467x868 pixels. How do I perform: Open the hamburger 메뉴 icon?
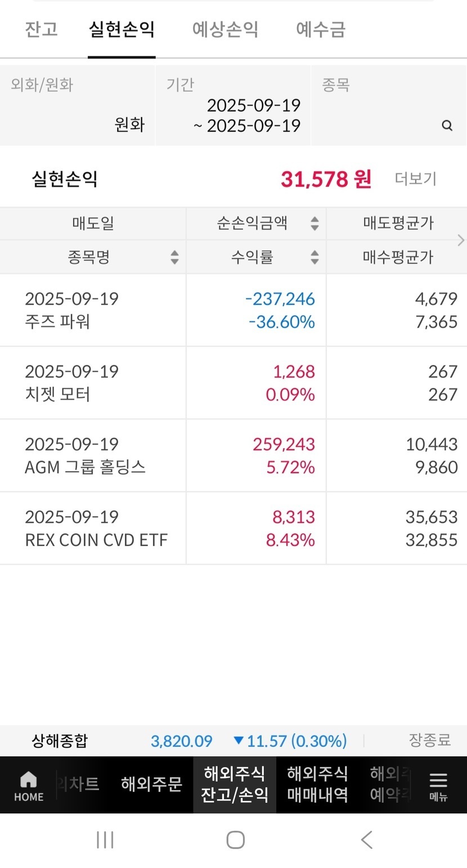(x=438, y=785)
